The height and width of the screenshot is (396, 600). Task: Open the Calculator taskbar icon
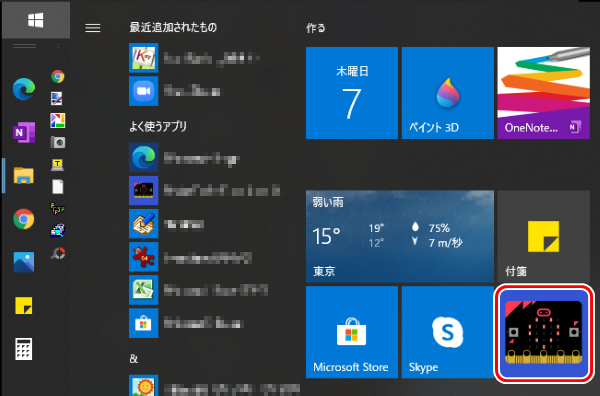24,349
